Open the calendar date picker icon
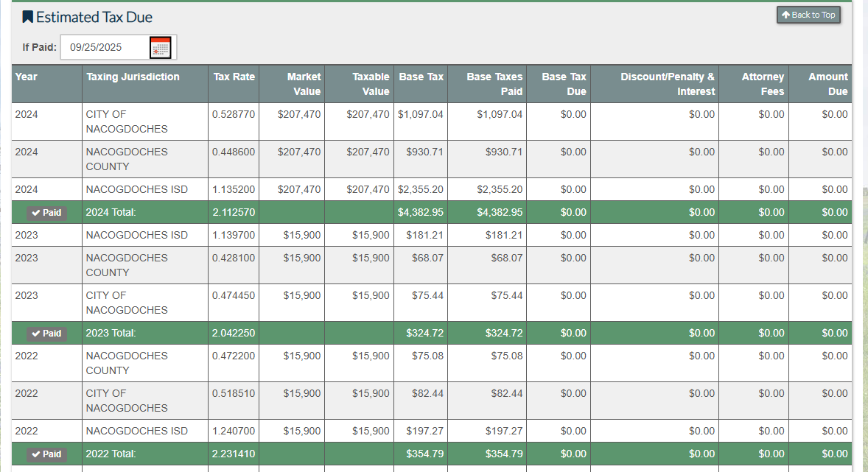Screen dimensions: 868x472 coord(160,48)
